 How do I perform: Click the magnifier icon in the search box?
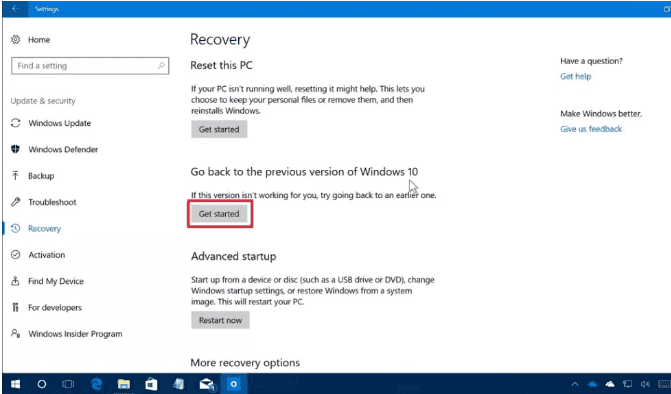(161, 65)
